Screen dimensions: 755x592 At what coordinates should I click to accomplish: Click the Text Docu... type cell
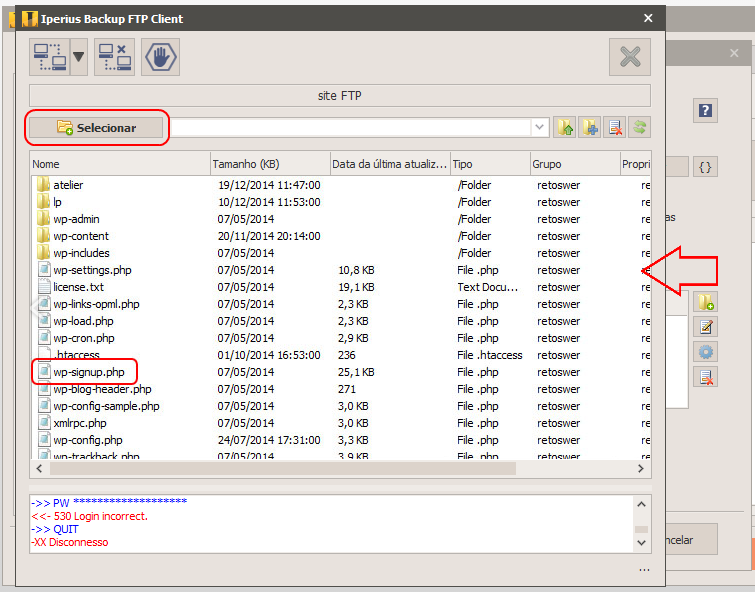tap(487, 287)
